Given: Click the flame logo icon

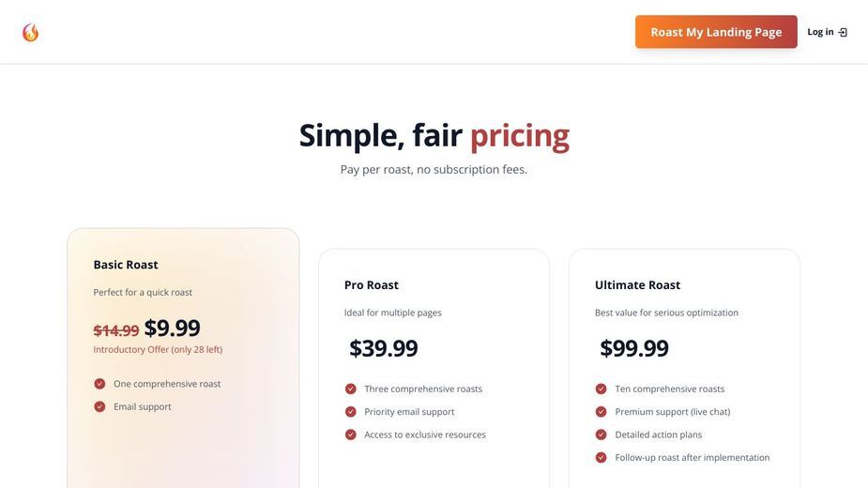Looking at the screenshot, I should point(30,32).
